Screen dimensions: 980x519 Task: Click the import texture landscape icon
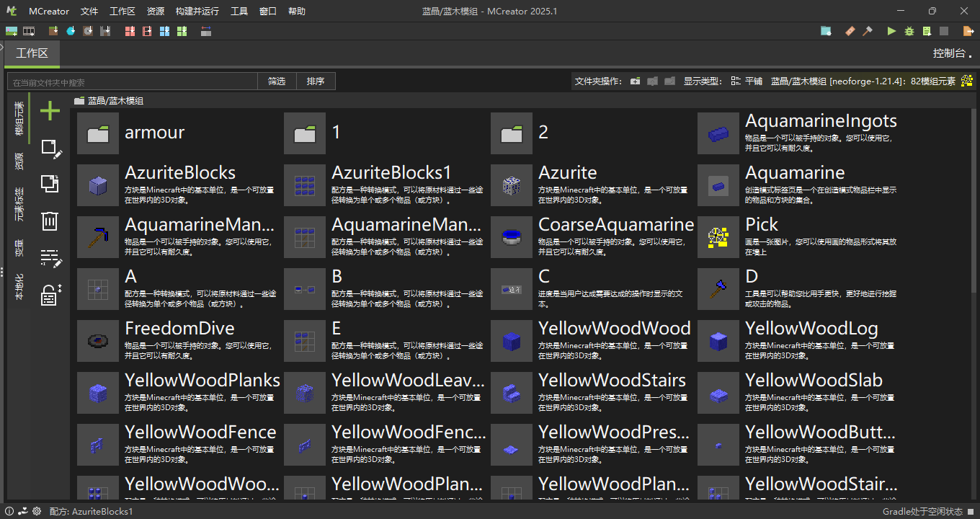point(11,31)
